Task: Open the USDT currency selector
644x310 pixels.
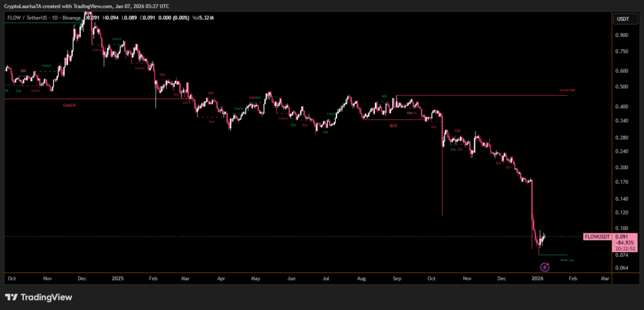Action: pos(623,18)
